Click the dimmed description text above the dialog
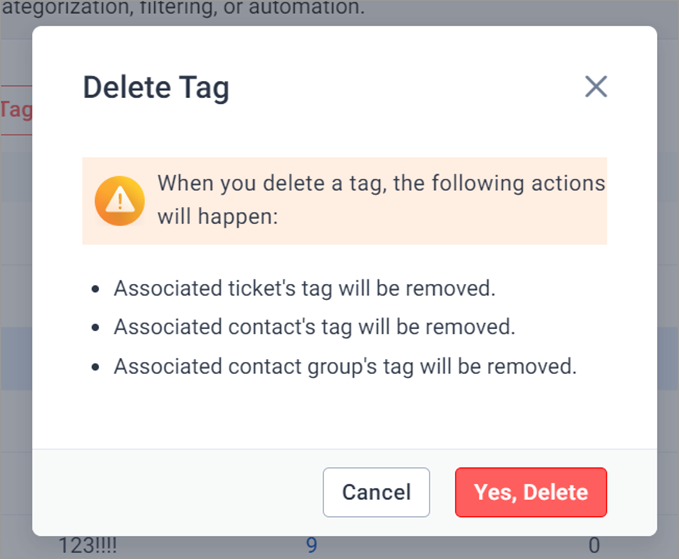 (x=184, y=7)
